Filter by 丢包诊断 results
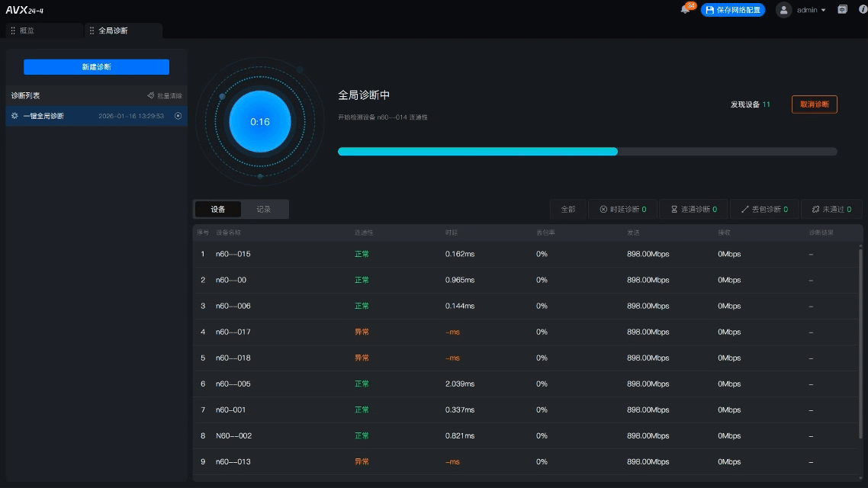Viewport: 868px width, 488px height. click(764, 209)
